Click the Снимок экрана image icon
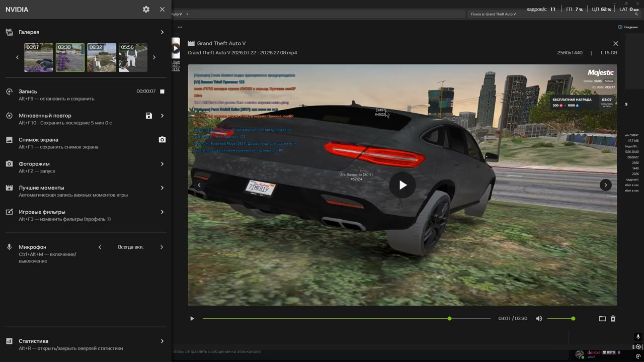 click(x=9, y=140)
